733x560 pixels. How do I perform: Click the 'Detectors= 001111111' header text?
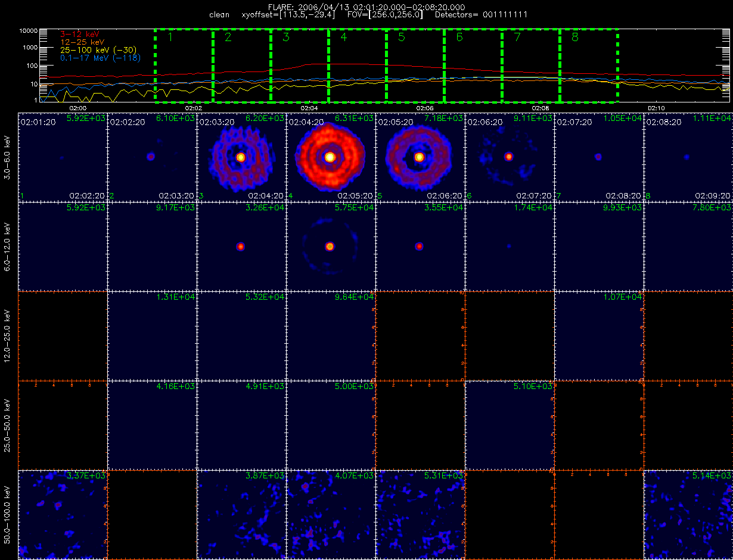(480, 14)
